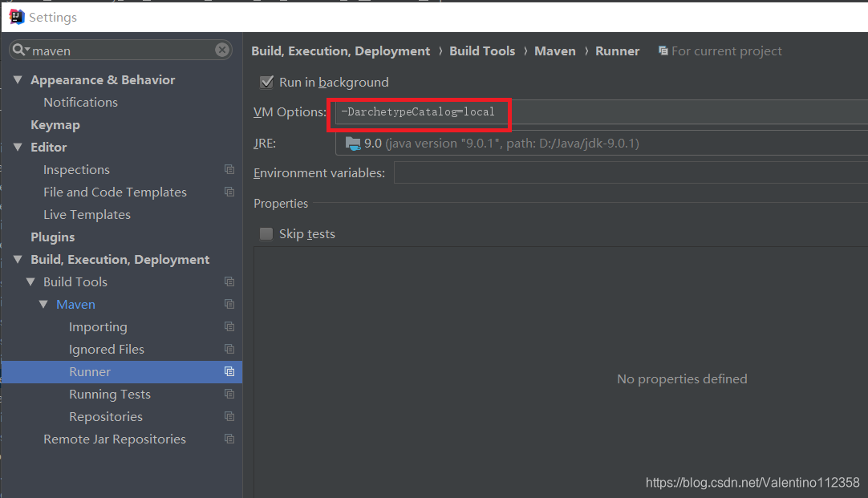Open the JRE selection dropdown
Image resolution: width=868 pixels, height=498 pixels.
point(602,144)
